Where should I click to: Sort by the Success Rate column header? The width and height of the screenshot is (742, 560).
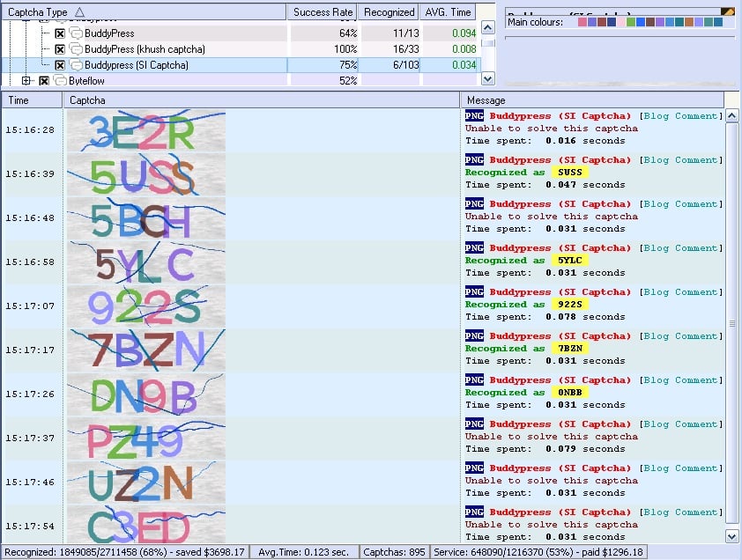pyautogui.click(x=323, y=12)
